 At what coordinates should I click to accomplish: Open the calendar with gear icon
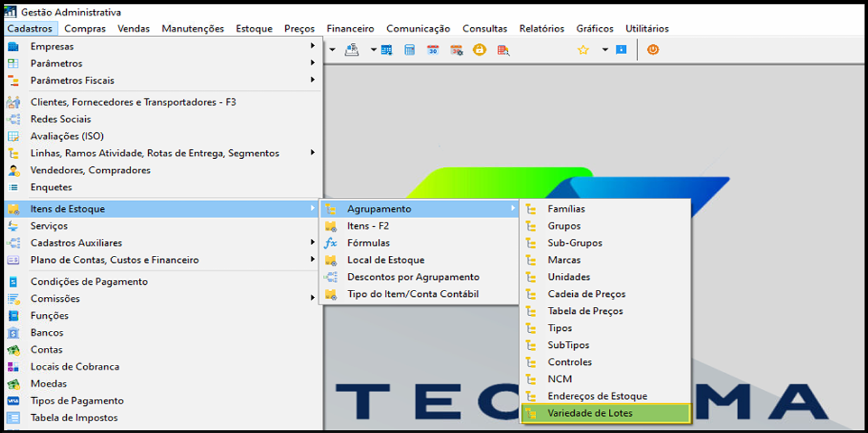click(x=457, y=50)
